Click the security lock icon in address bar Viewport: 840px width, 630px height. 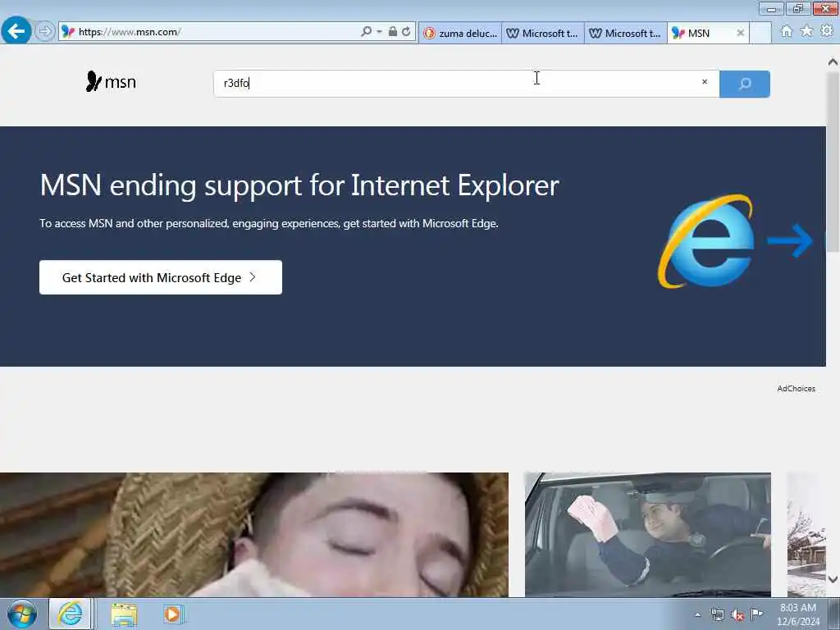tap(393, 32)
